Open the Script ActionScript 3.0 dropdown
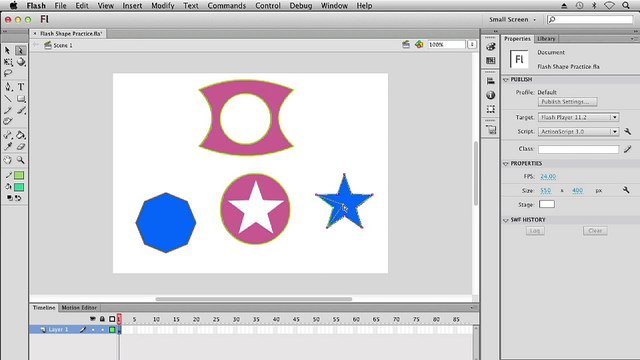The width and height of the screenshot is (640, 360). (x=578, y=131)
